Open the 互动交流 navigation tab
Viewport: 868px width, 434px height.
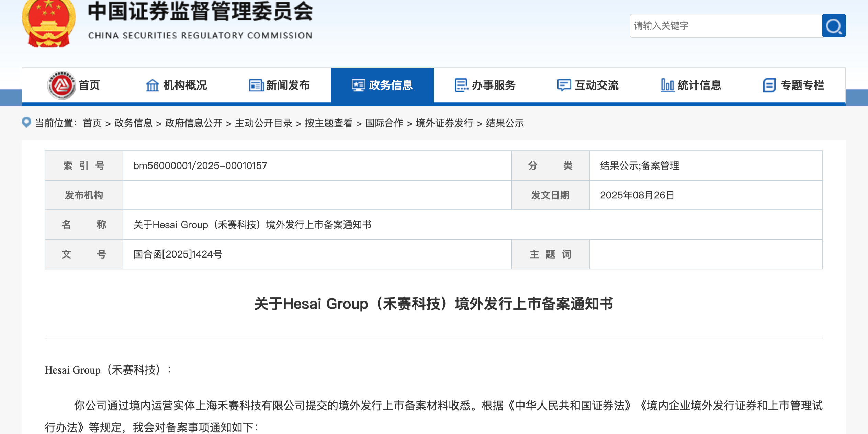[x=588, y=85]
